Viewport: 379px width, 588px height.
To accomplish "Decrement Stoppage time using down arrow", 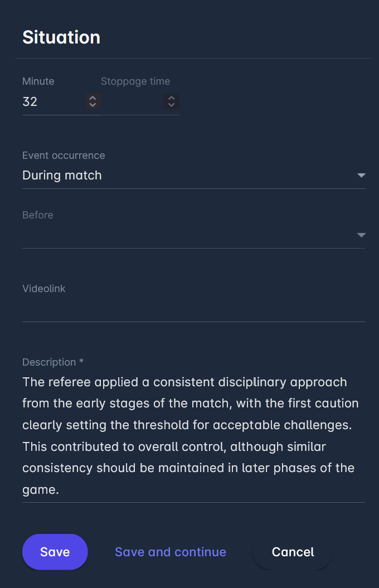I will click(172, 105).
